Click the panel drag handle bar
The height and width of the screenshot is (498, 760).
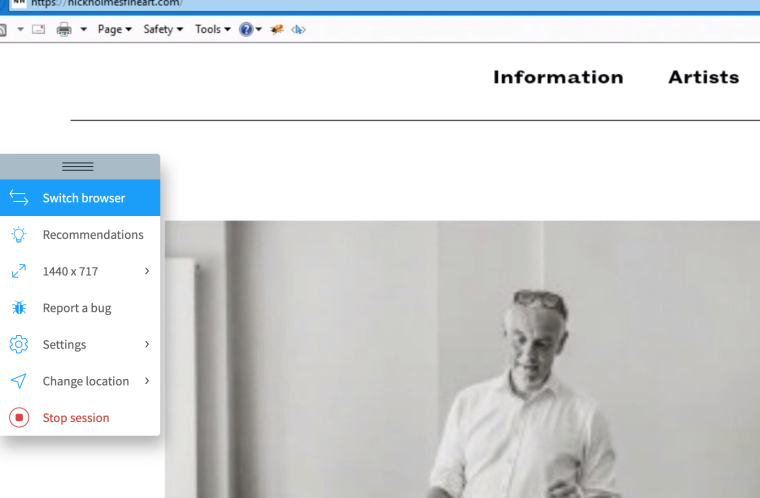click(x=78, y=166)
